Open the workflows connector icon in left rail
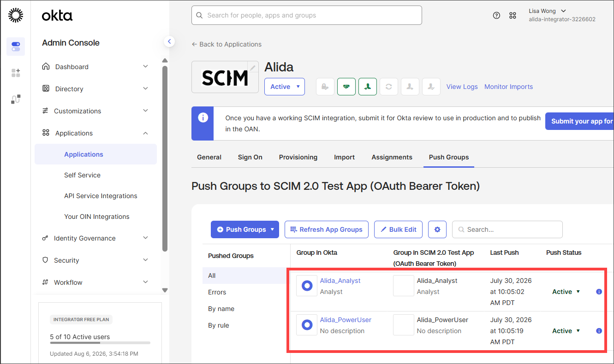 (16, 99)
